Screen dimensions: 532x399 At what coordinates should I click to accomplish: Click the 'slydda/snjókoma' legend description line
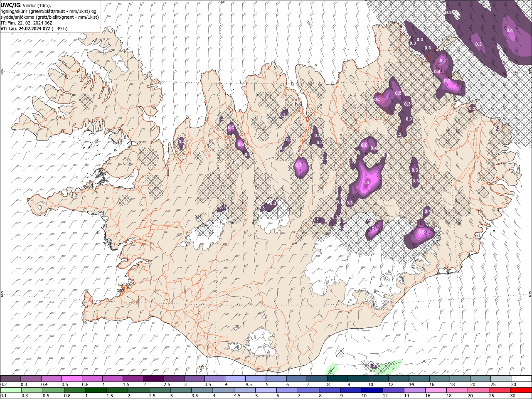click(x=49, y=17)
